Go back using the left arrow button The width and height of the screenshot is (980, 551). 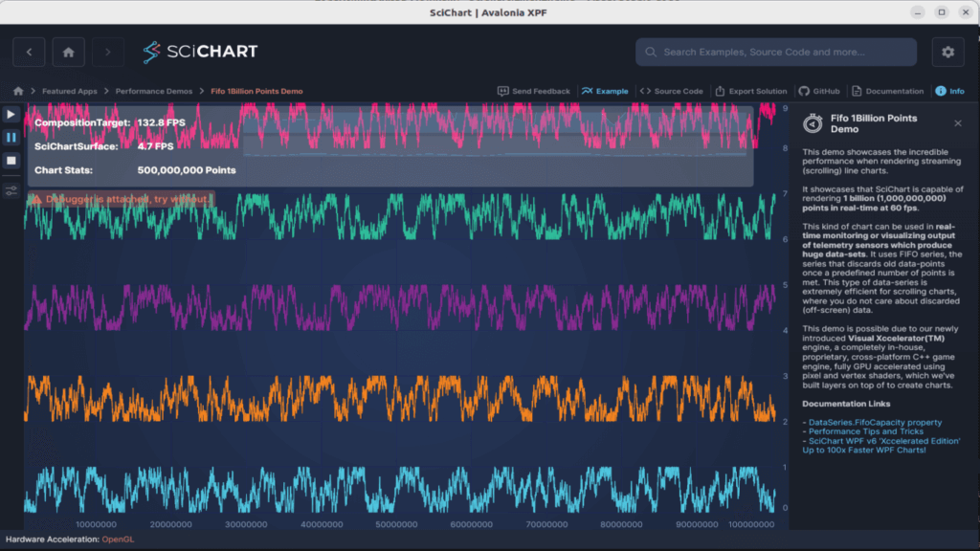coord(29,52)
